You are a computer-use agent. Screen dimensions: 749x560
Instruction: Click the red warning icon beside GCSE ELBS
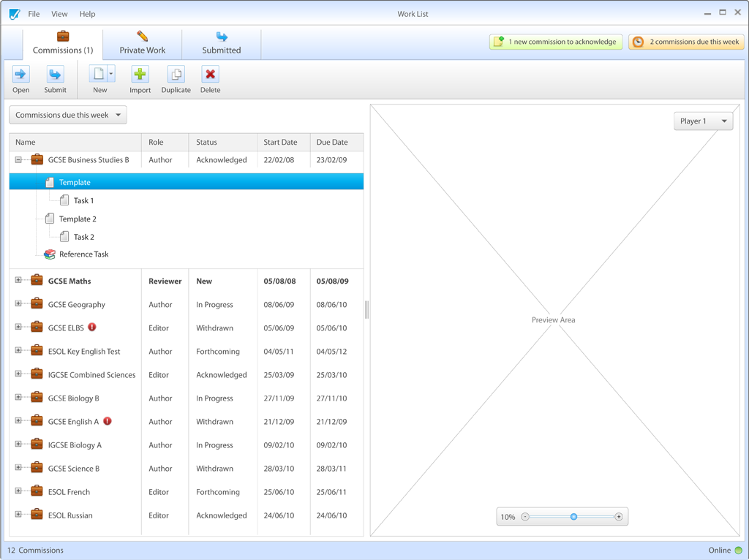tap(92, 328)
